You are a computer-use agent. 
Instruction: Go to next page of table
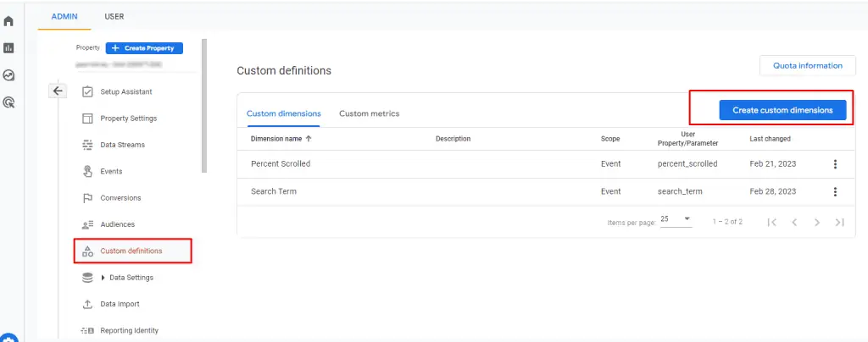coord(817,222)
